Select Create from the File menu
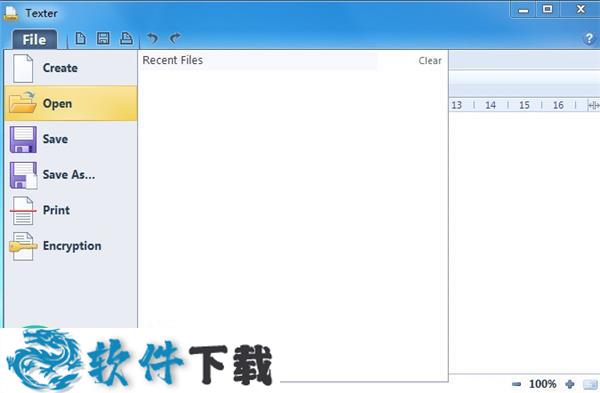 pos(71,68)
